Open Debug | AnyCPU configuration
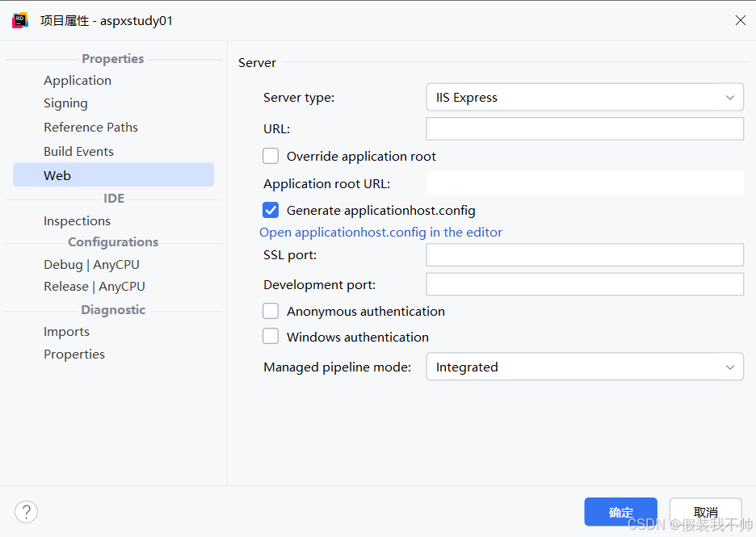Viewport: 756px width, 537px height. [91, 265]
